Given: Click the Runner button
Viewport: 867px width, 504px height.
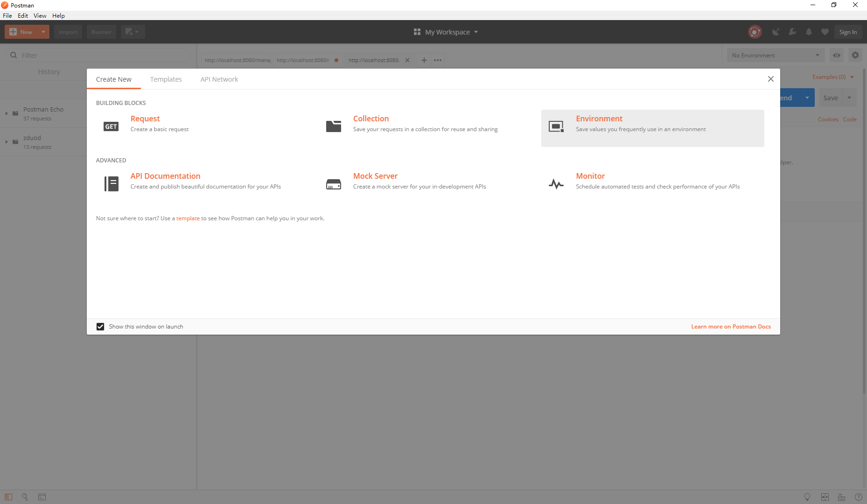Looking at the screenshot, I should pos(101,32).
